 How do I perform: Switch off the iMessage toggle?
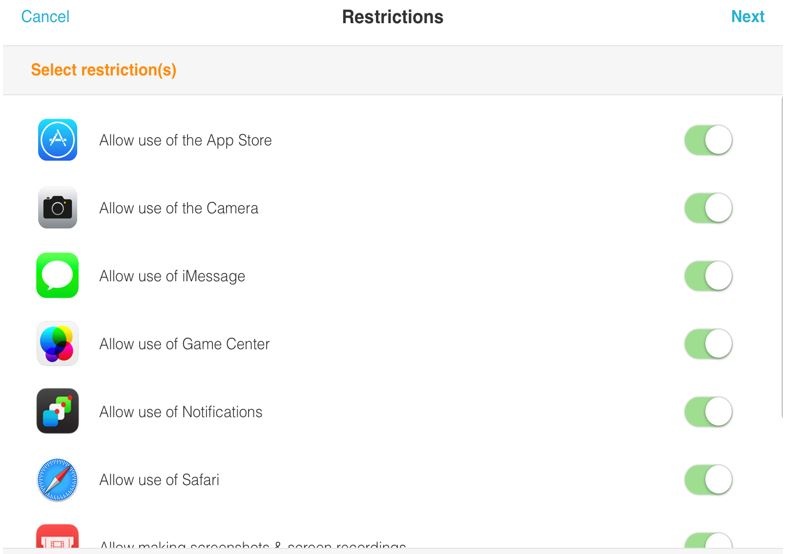coord(708,276)
